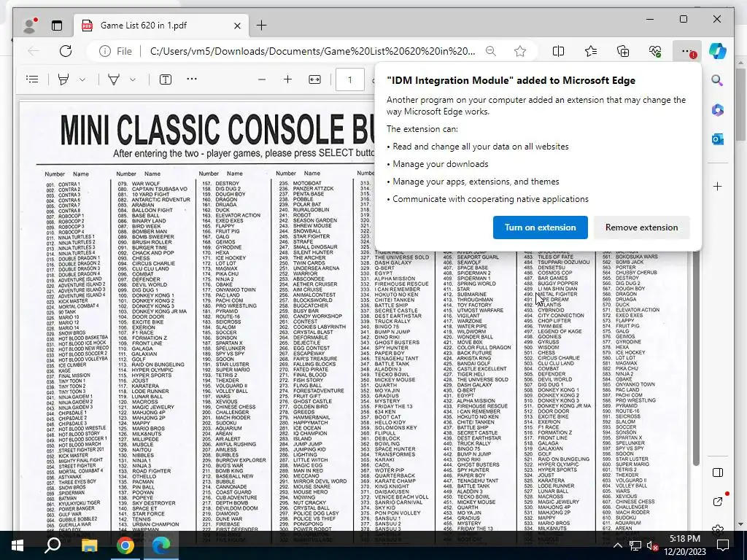The width and height of the screenshot is (747, 560).
Task: Open more PDF tools ellipsis
Action: (192, 79)
